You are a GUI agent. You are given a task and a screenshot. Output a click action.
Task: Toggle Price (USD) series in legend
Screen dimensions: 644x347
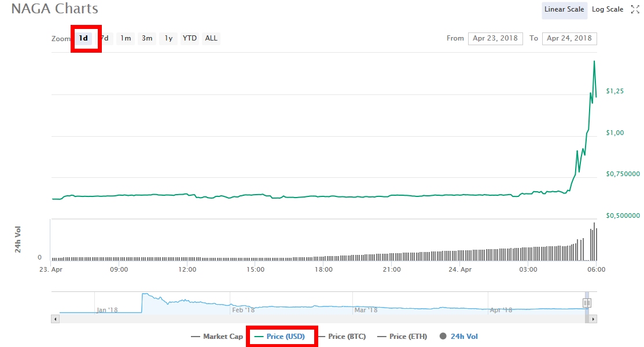279,337
